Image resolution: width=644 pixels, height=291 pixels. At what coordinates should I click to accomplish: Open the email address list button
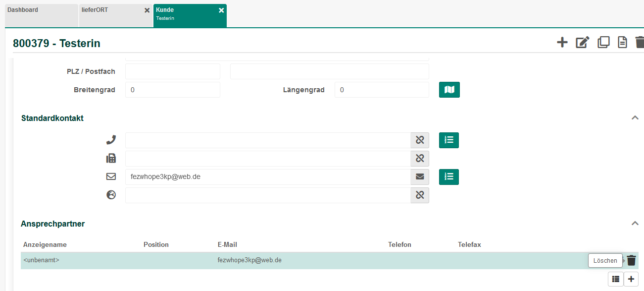pos(448,177)
